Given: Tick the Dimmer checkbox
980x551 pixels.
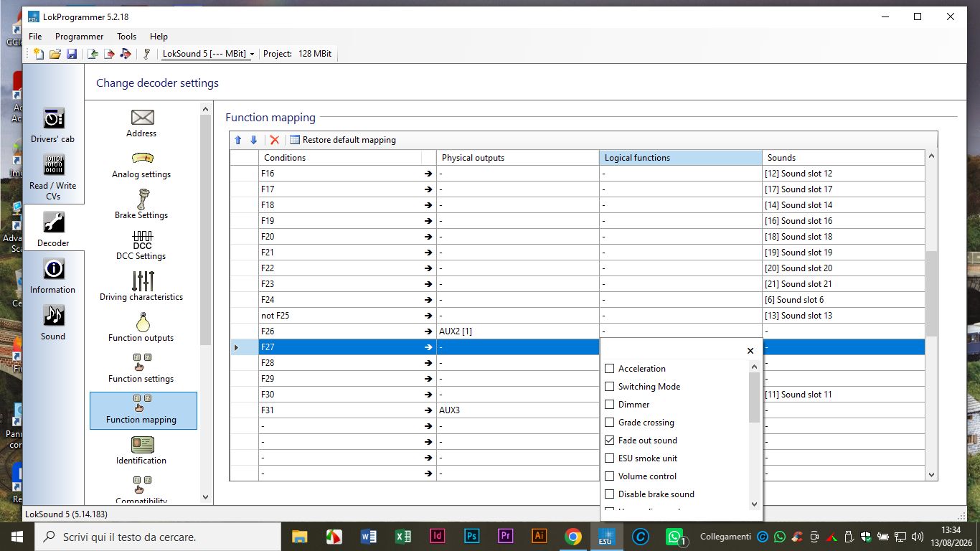Looking at the screenshot, I should (x=610, y=405).
